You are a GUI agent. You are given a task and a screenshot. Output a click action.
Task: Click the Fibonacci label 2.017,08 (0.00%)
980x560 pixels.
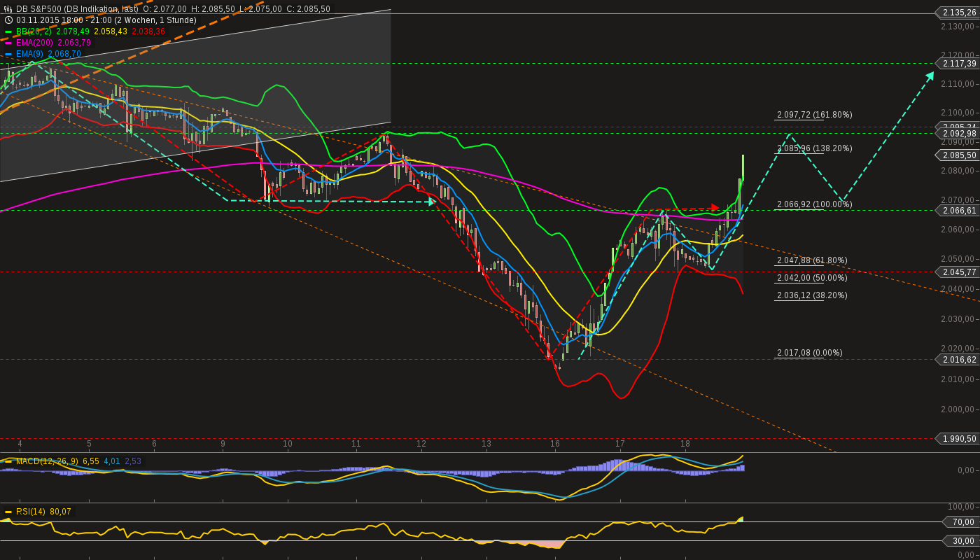pyautogui.click(x=810, y=353)
